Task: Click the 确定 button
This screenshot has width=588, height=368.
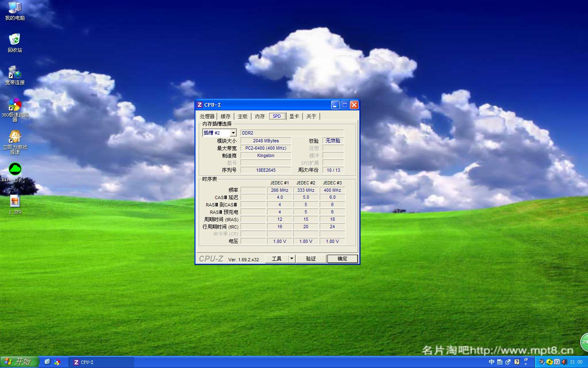Action: 343,259
